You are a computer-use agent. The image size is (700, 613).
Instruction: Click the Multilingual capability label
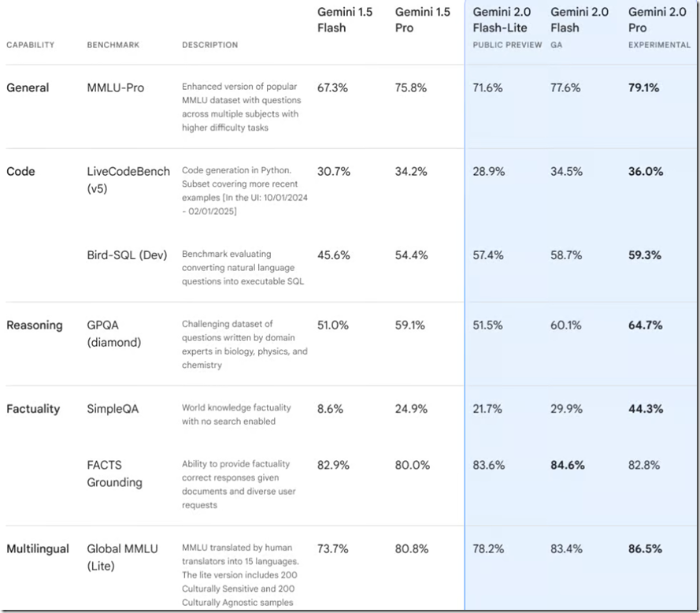coord(38,549)
